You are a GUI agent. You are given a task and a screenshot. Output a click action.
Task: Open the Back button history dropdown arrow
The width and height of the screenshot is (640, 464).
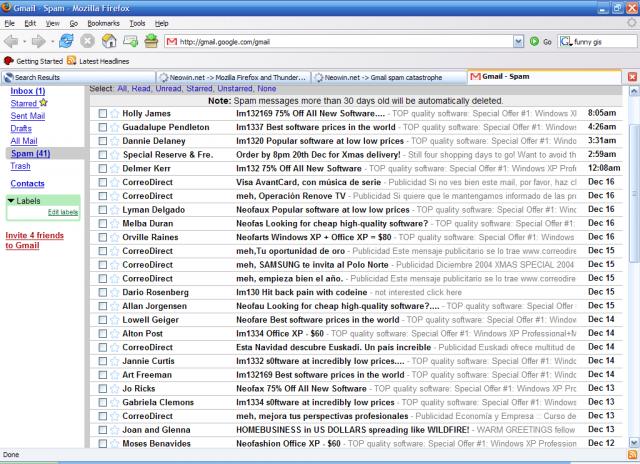click(x=24, y=42)
